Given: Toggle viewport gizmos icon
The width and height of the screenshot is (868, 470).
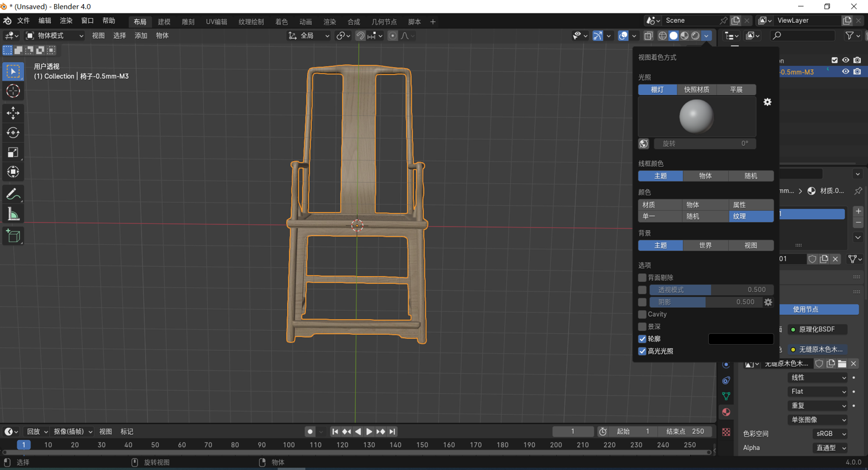Looking at the screenshot, I should (x=597, y=36).
